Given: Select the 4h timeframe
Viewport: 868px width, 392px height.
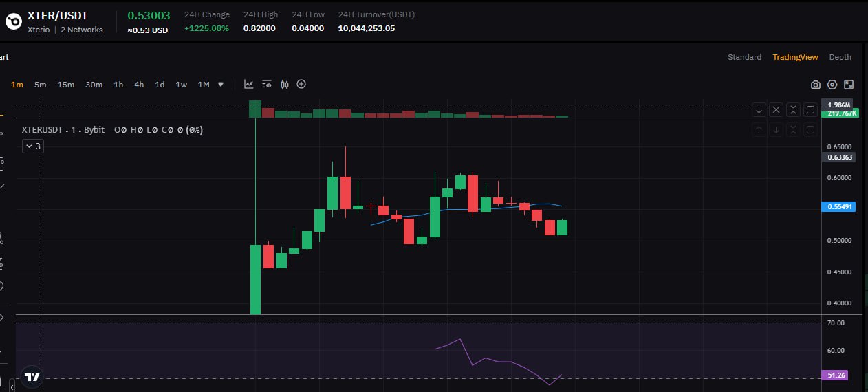Looking at the screenshot, I should 139,85.
